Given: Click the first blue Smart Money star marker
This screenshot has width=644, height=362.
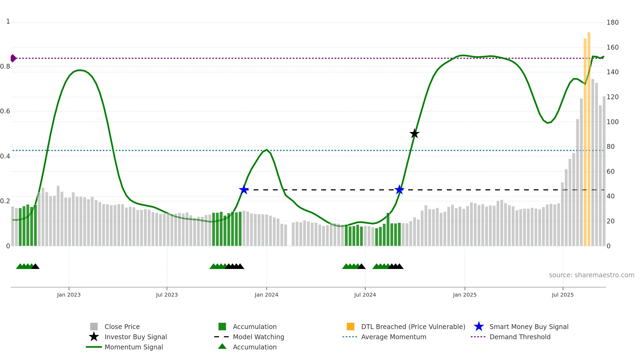Looking at the screenshot, I should click(x=244, y=190).
